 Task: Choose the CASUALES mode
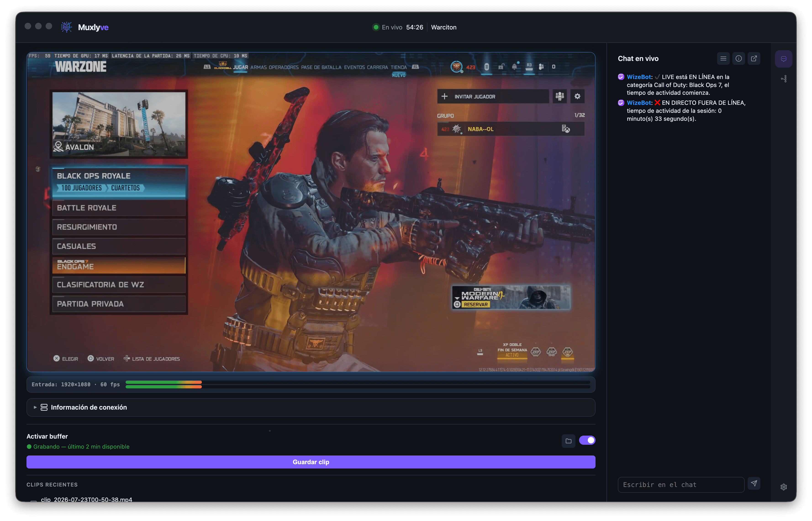click(x=119, y=246)
